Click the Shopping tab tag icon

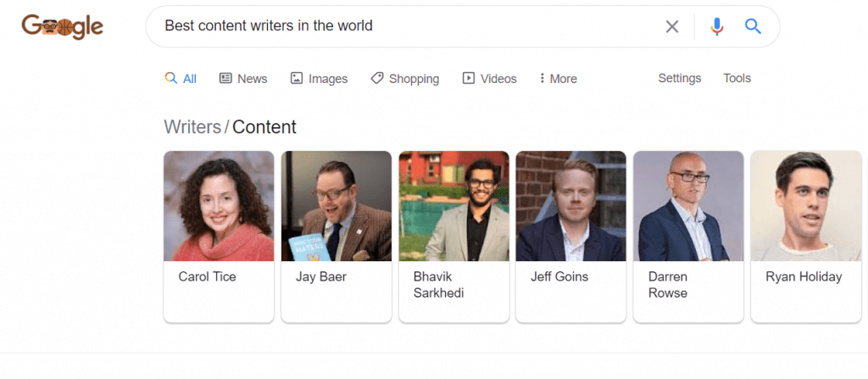[377, 78]
